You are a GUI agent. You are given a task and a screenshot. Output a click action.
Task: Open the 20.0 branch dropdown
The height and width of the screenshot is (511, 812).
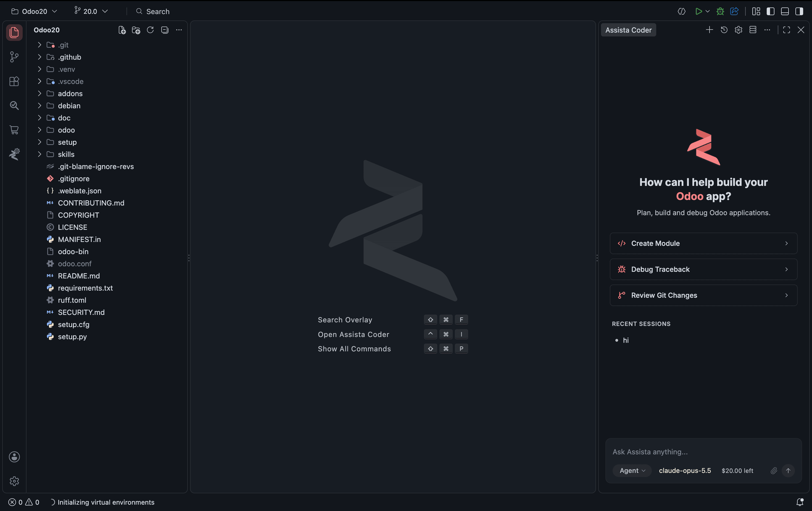[91, 12]
